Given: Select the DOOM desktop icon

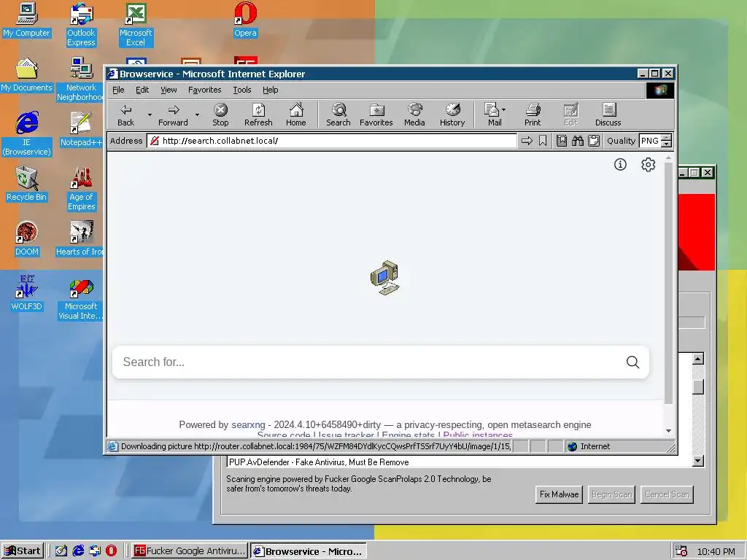Looking at the screenshot, I should tap(27, 239).
